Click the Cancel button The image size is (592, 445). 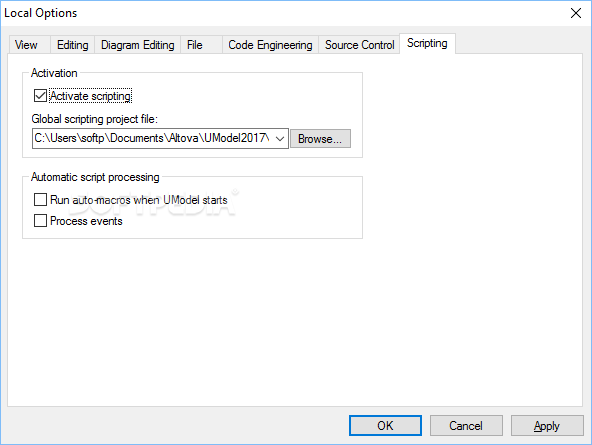coord(466,425)
